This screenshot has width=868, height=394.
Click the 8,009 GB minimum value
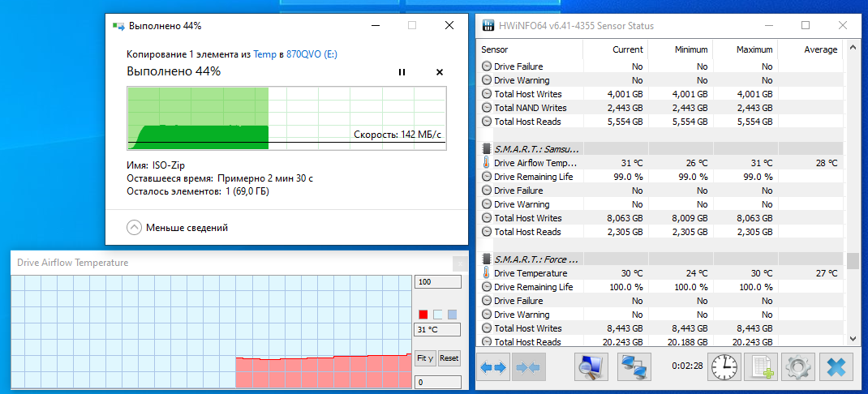pyautogui.click(x=689, y=218)
